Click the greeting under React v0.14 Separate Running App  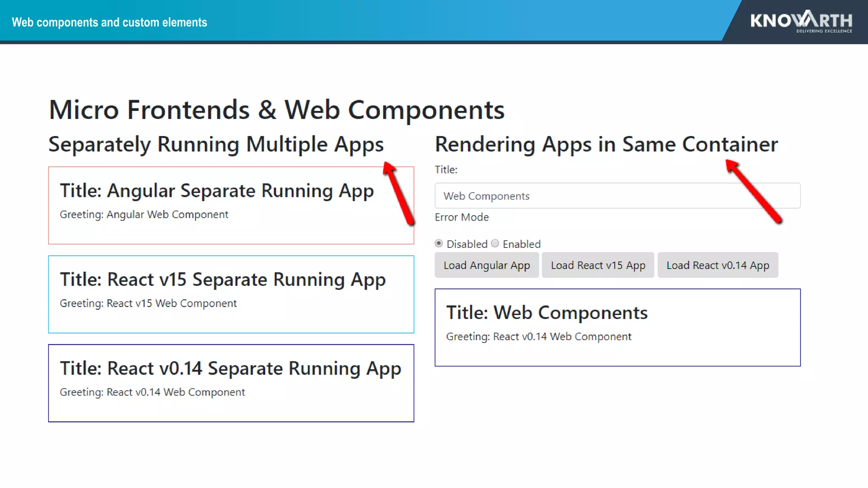(152, 392)
